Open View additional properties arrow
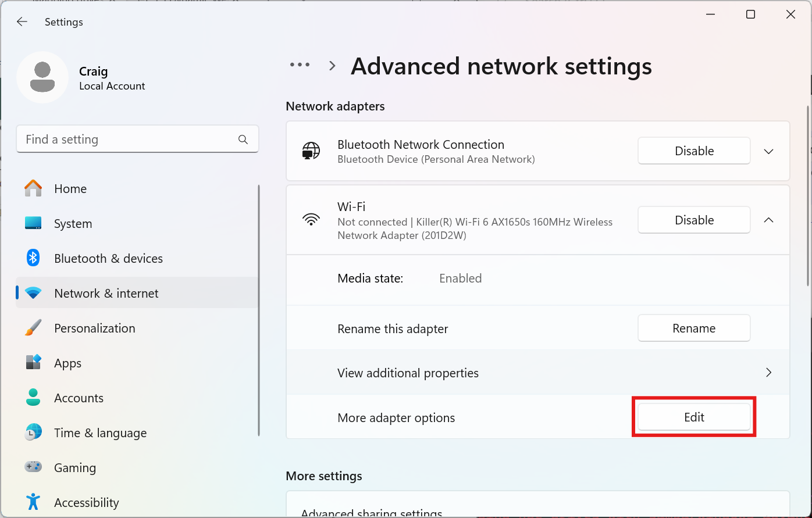Image resolution: width=812 pixels, height=518 pixels. 768,373
